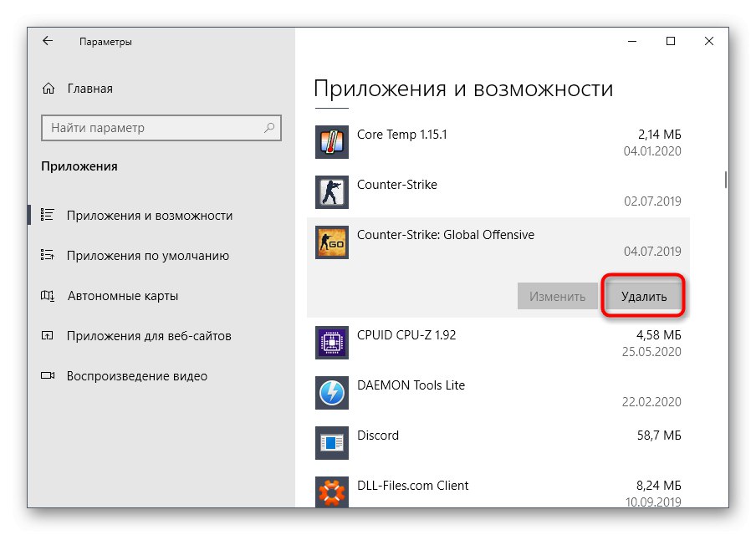This screenshot has width=756, height=535.
Task: Click the CPUID CPU-Z chip icon
Action: [332, 343]
